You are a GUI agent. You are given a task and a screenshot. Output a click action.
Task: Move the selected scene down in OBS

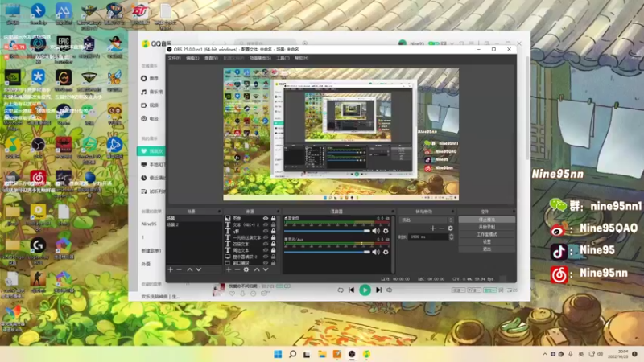coord(199,269)
